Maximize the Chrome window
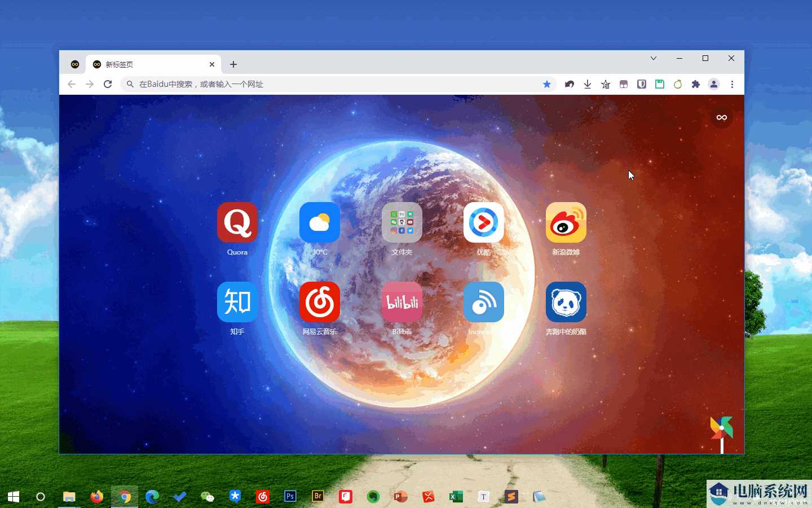This screenshot has width=812, height=508. coord(705,58)
